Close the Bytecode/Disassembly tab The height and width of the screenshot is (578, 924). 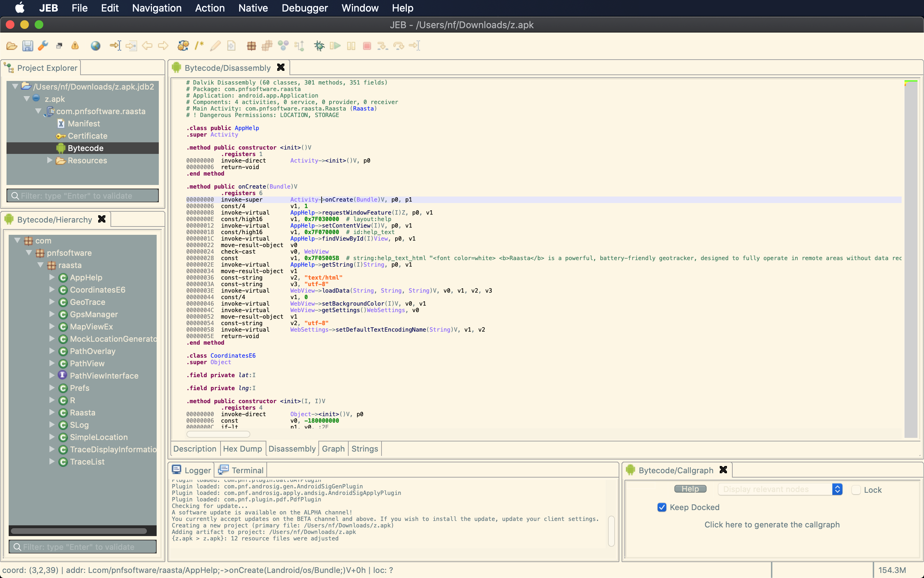(281, 67)
